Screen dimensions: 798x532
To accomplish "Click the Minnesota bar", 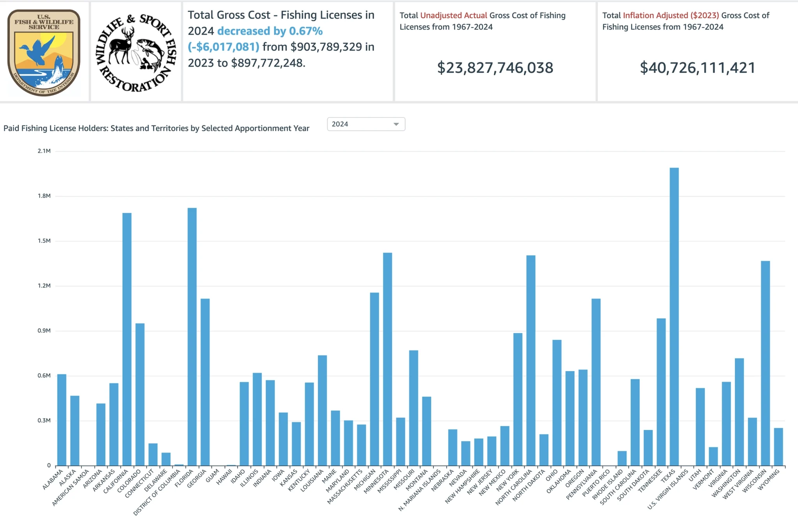I will click(x=388, y=359).
